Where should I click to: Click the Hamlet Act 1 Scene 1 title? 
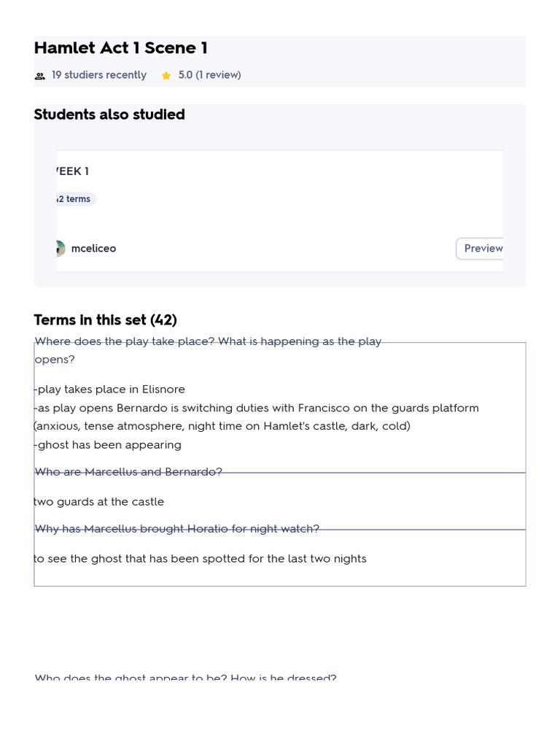pyautogui.click(x=120, y=48)
